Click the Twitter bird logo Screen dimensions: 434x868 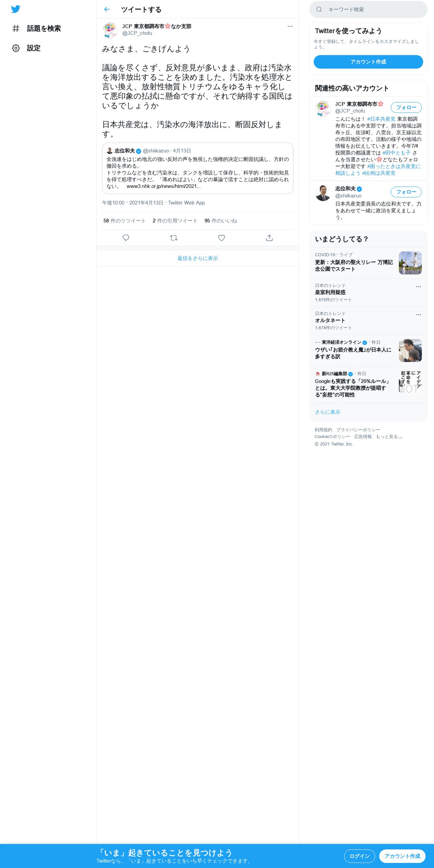pos(16,9)
